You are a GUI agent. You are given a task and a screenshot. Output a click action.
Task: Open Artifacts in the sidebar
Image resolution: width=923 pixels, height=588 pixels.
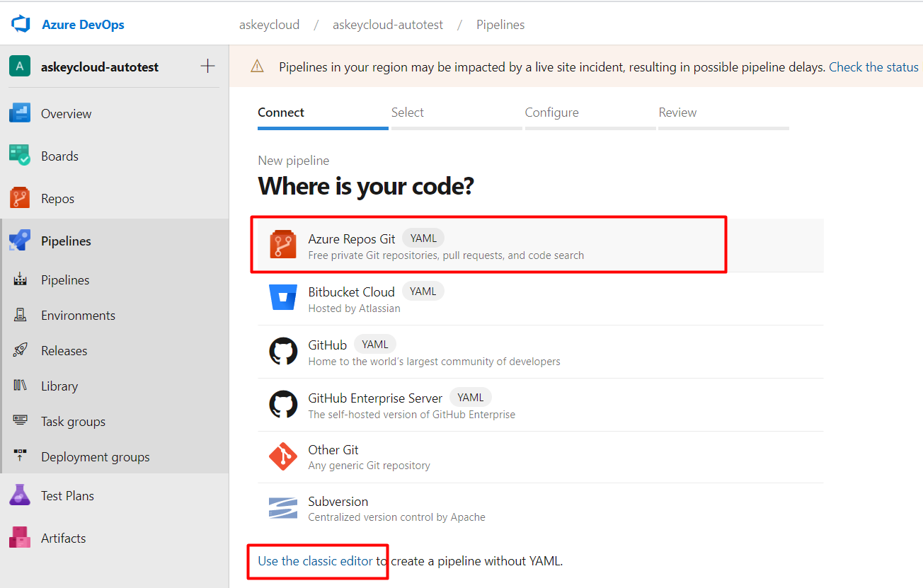point(115,538)
